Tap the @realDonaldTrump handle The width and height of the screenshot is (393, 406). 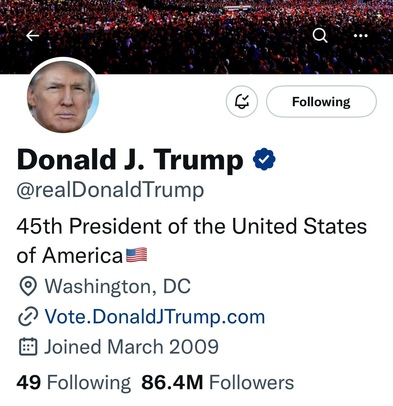point(110,190)
